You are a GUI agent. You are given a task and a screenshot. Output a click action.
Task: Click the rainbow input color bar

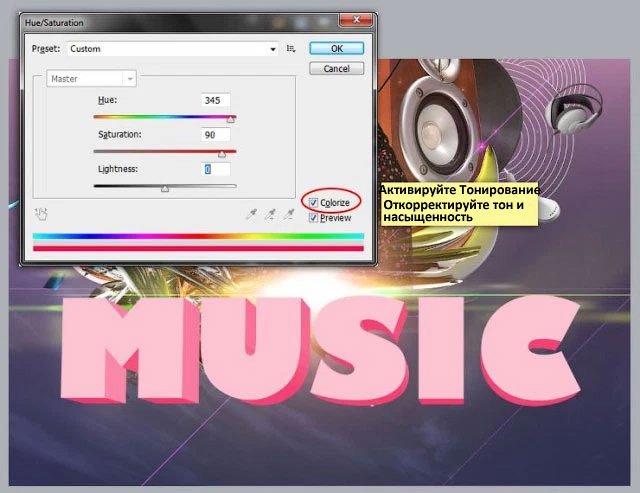tap(198, 236)
